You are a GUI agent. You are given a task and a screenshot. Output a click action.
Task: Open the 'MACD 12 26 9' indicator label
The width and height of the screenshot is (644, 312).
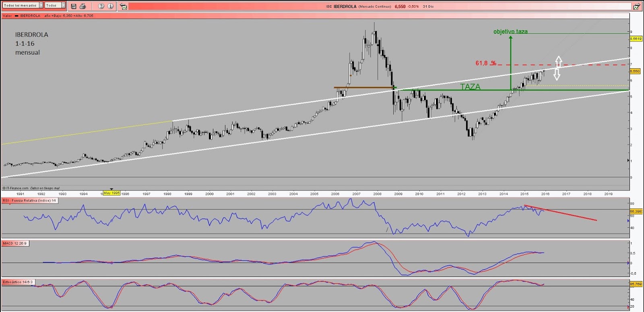pyautogui.click(x=15, y=243)
